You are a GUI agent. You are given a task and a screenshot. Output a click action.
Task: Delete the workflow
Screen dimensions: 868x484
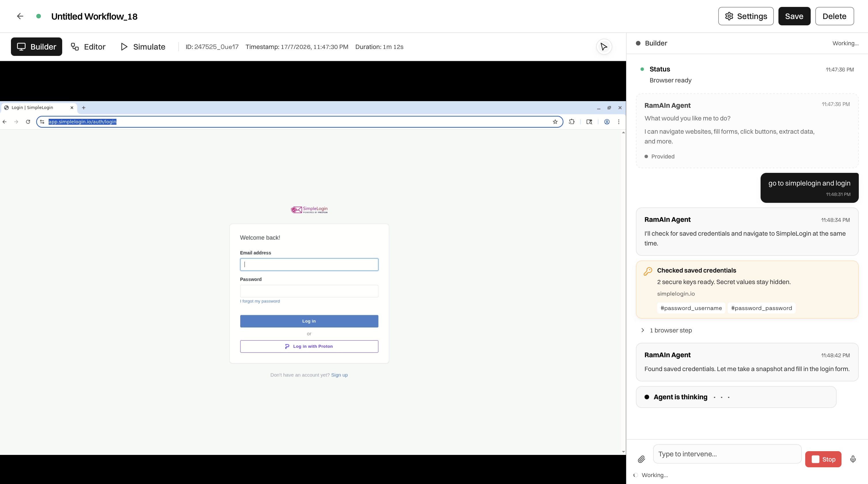click(x=834, y=16)
